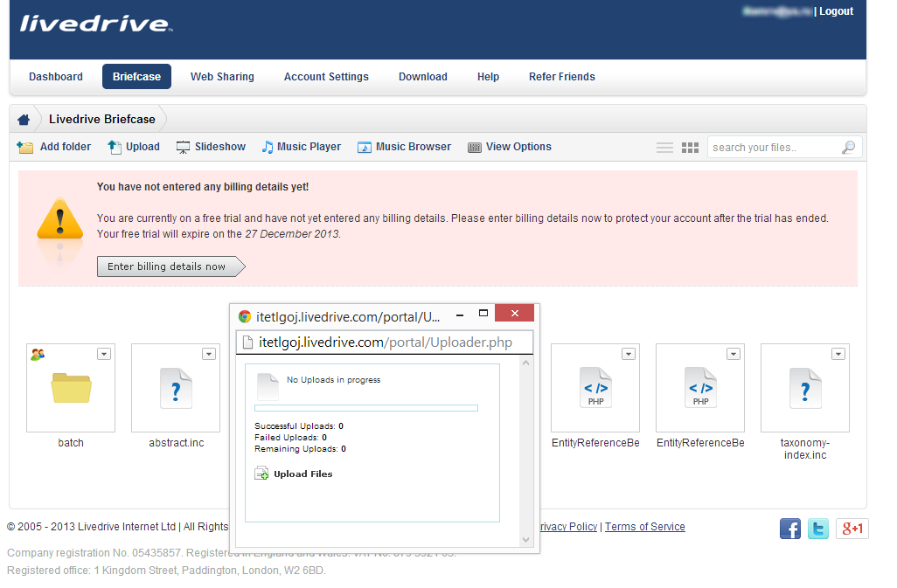Click the upload progress bar
Image resolution: width=897 pixels, height=588 pixels.
[x=366, y=408]
